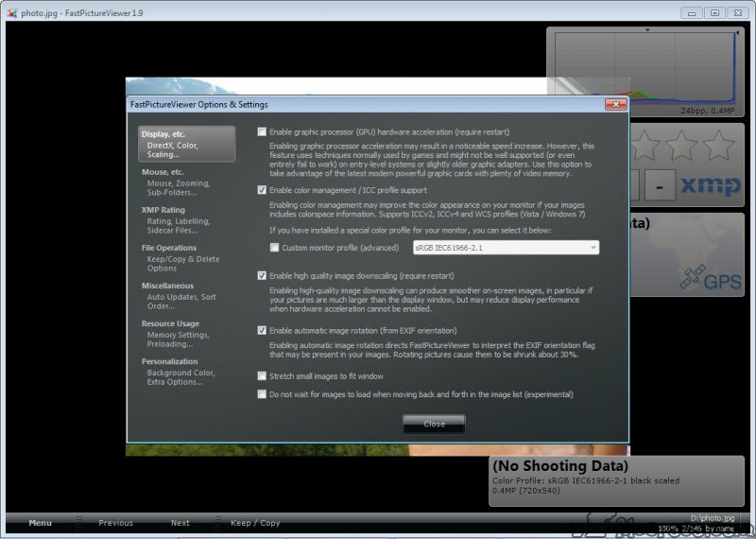This screenshot has width=756, height=539.
Task: Click the rightmost rating star
Action: [718, 145]
